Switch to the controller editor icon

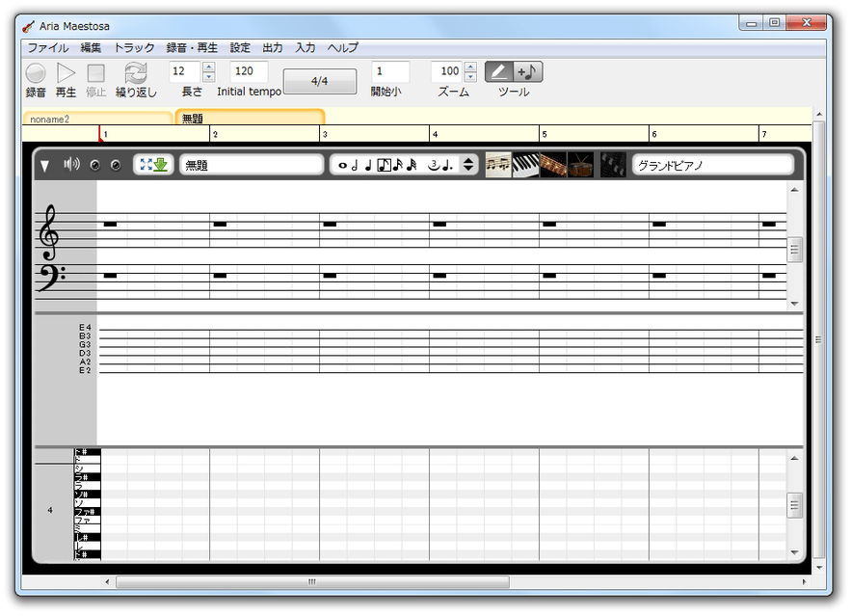click(613, 165)
